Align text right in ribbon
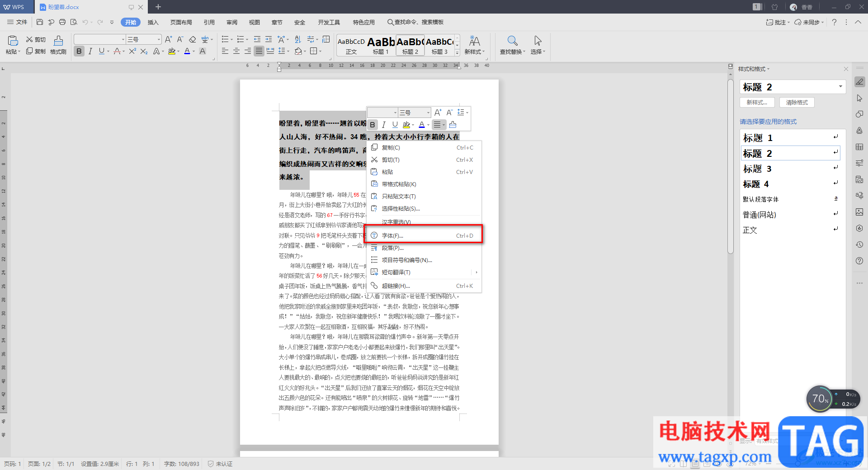The width and height of the screenshot is (868, 470). coord(248,51)
